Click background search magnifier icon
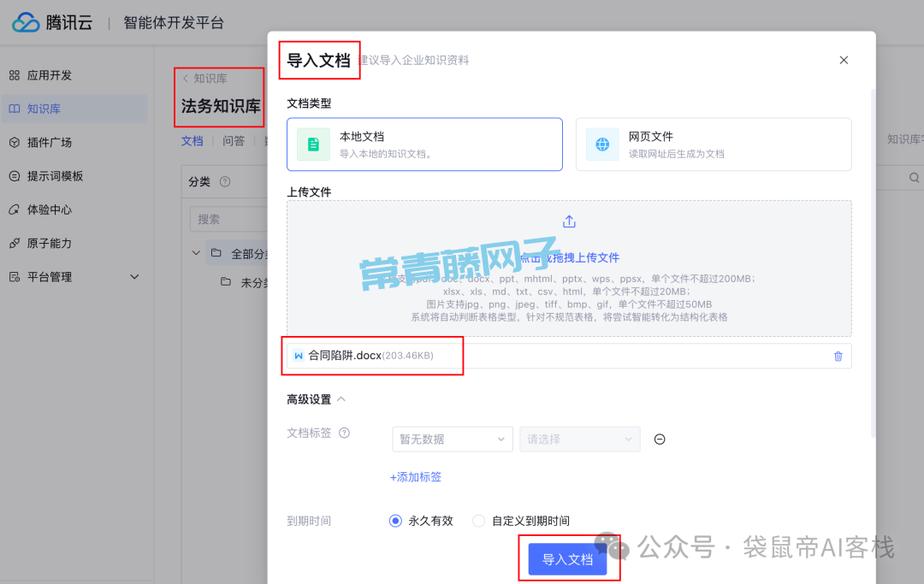Screen dimensions: 924x584 914,177
